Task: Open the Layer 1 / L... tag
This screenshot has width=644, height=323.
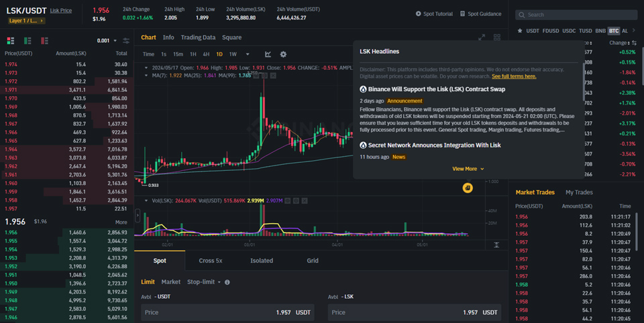Action: click(x=26, y=21)
